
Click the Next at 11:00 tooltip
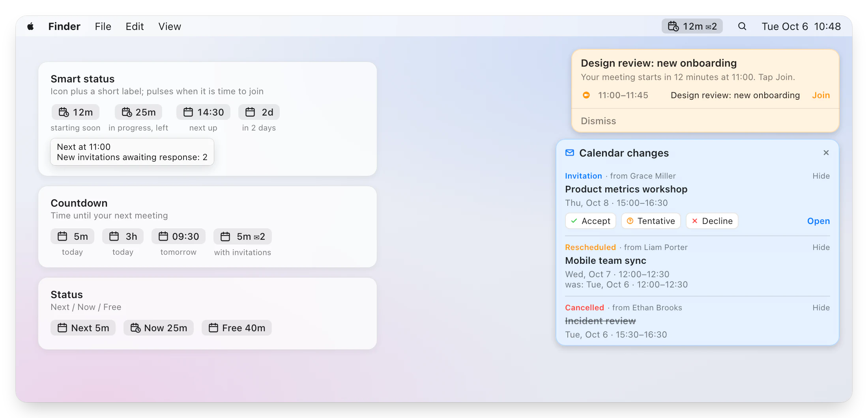click(x=132, y=152)
